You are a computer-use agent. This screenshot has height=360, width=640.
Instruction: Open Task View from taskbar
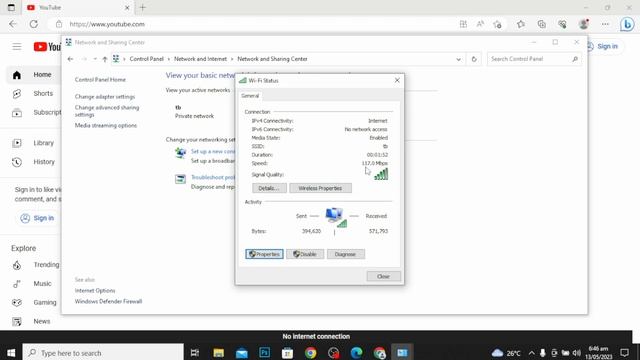195,353
